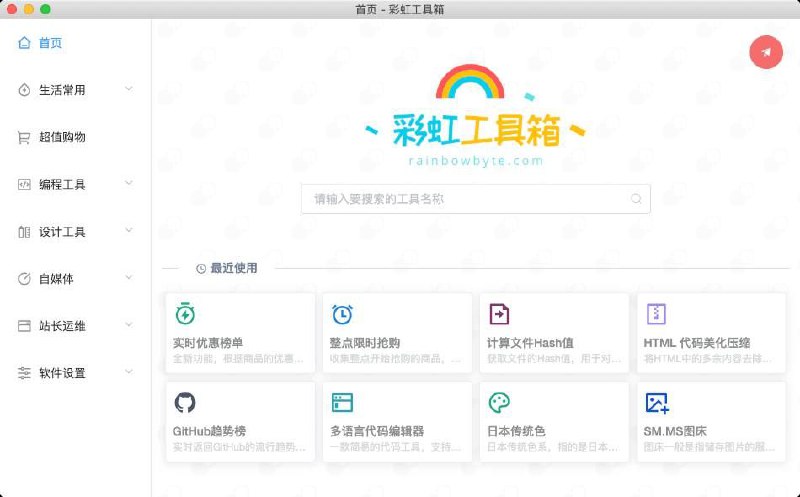
Task: Open the 多语言代码编辑器 card title
Action: pyautogui.click(x=377, y=431)
